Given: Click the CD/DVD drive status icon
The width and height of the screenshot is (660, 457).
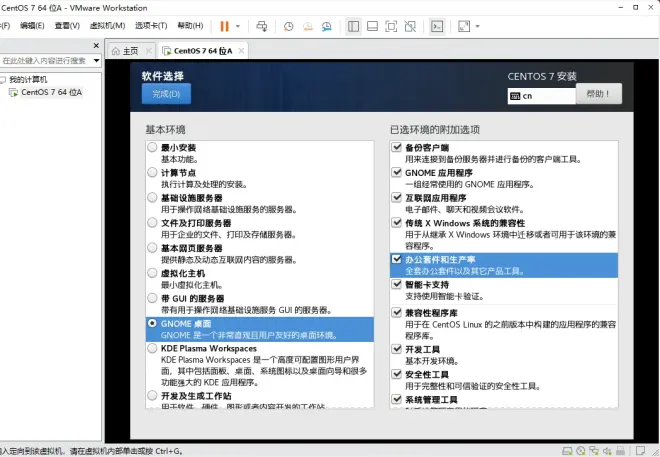Looking at the screenshot, I should [x=581, y=451].
